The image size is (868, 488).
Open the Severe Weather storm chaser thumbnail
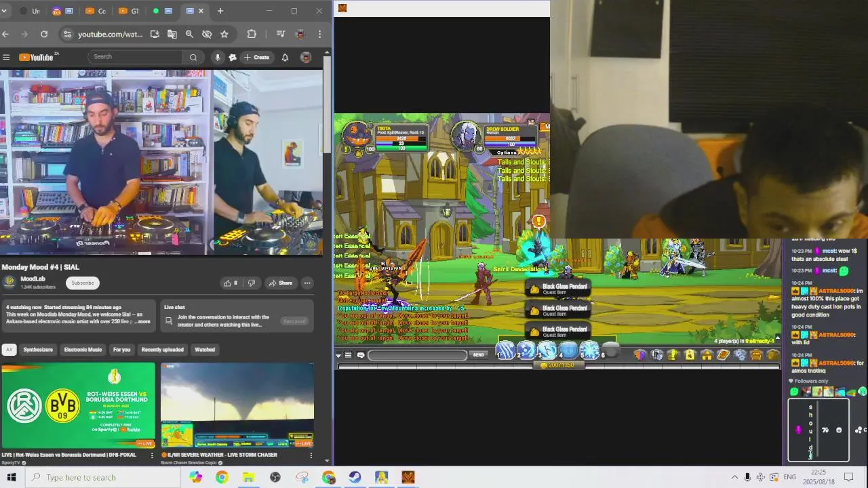coord(237,405)
